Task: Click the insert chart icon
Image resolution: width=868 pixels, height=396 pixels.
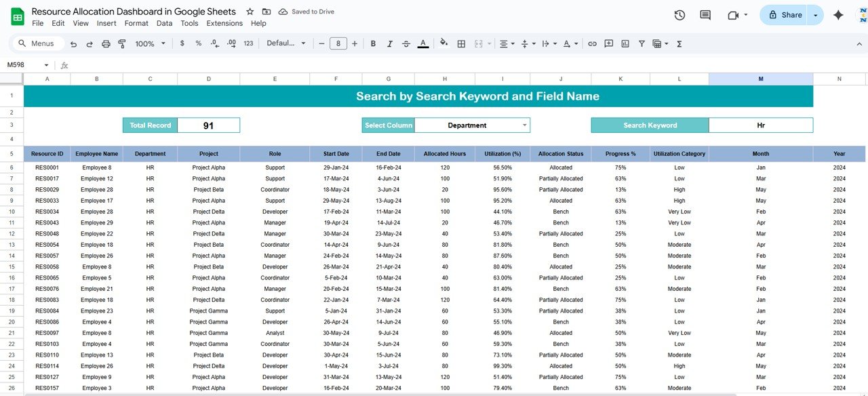Action: [625, 43]
